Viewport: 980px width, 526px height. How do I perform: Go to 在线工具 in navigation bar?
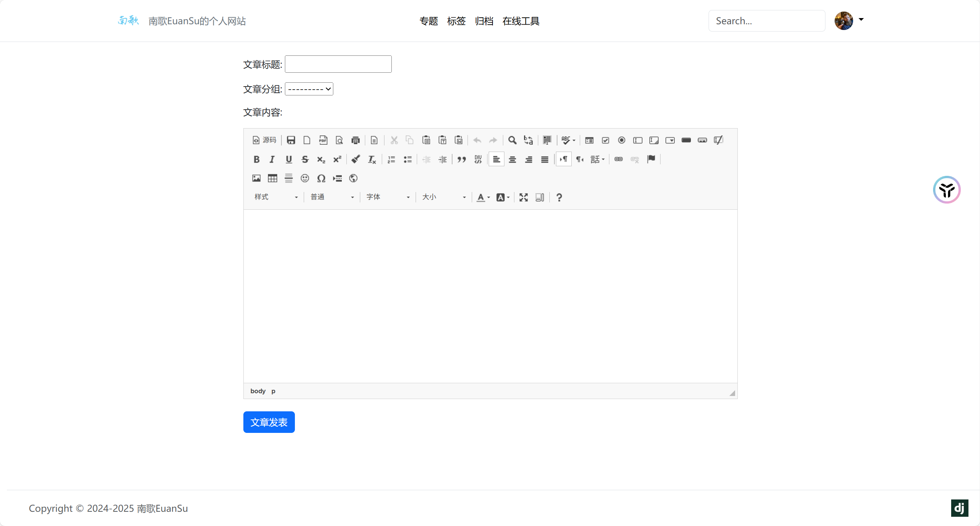tap(521, 21)
